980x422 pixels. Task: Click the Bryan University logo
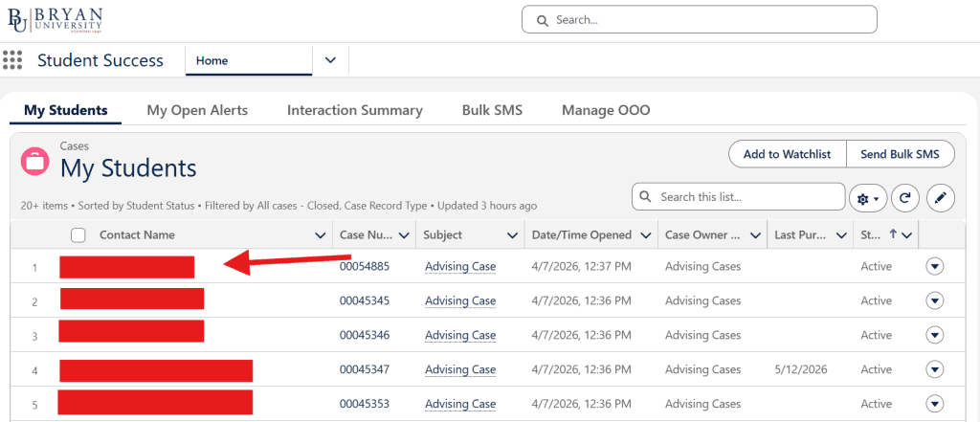click(x=55, y=20)
